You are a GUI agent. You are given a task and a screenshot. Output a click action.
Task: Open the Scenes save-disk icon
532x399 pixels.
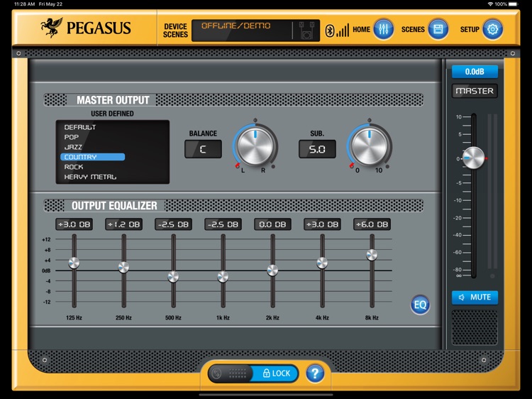pos(438,30)
